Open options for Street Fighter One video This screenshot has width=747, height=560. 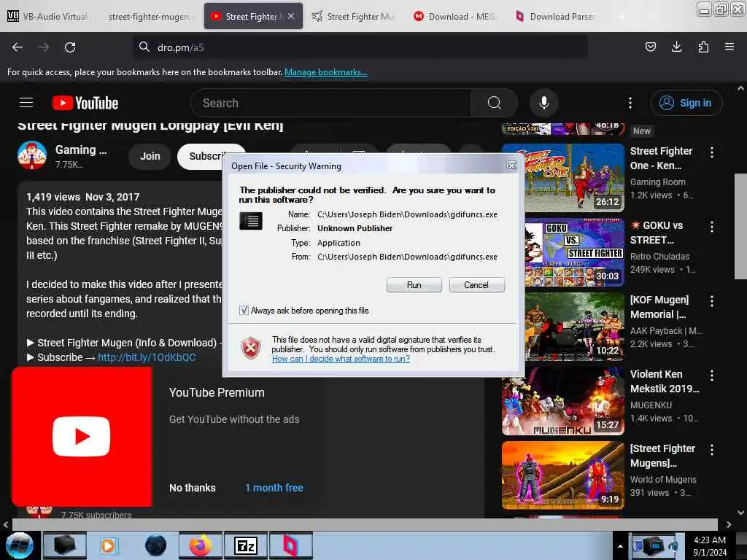(712, 152)
